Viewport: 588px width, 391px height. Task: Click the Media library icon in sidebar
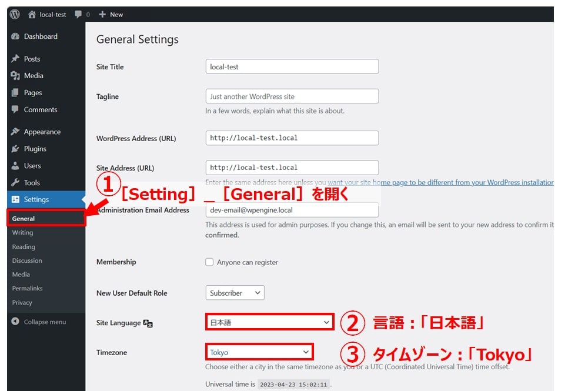coord(15,75)
